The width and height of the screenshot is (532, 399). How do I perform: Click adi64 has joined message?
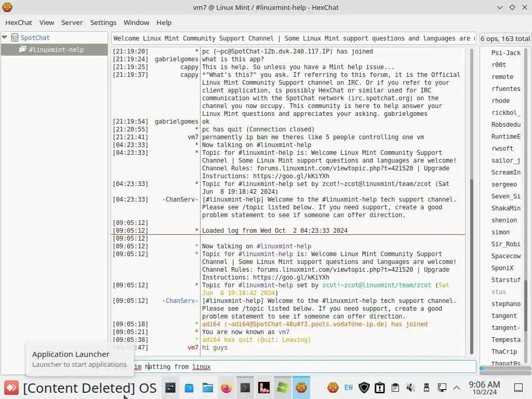pos(314,324)
